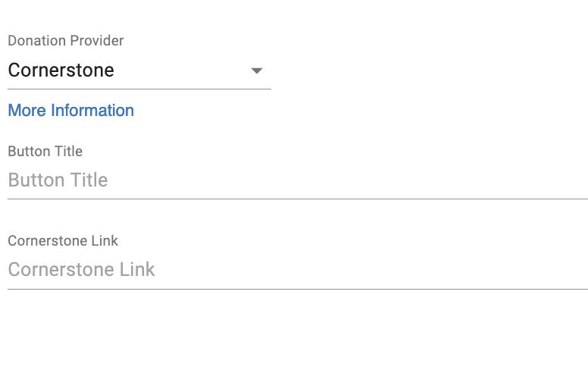Select the underline beneath Button Title field

point(297,199)
